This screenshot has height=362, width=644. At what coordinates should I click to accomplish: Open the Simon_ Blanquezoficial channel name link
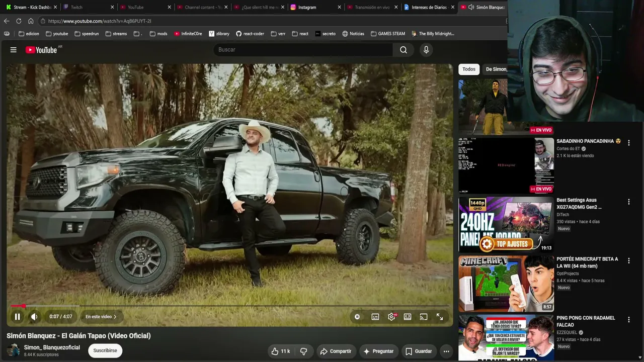point(52,347)
